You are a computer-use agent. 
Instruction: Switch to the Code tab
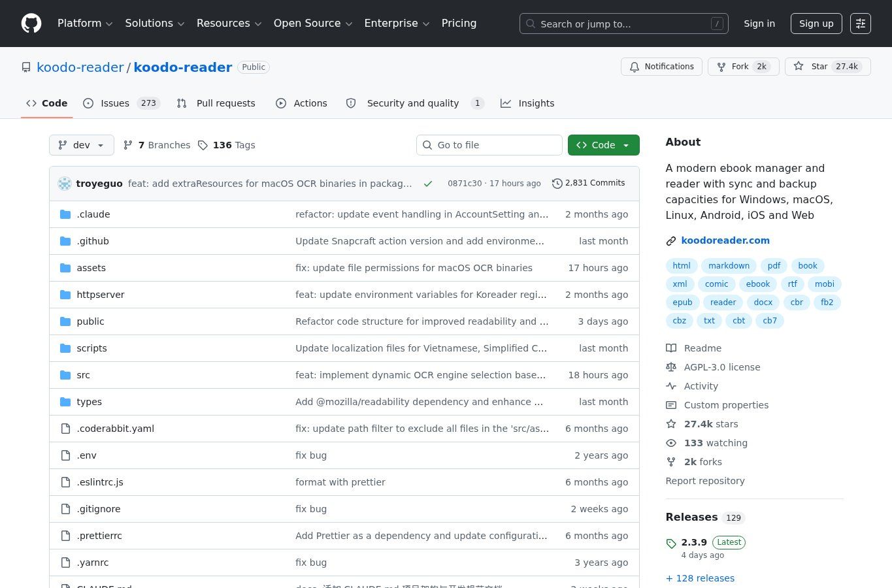47,103
